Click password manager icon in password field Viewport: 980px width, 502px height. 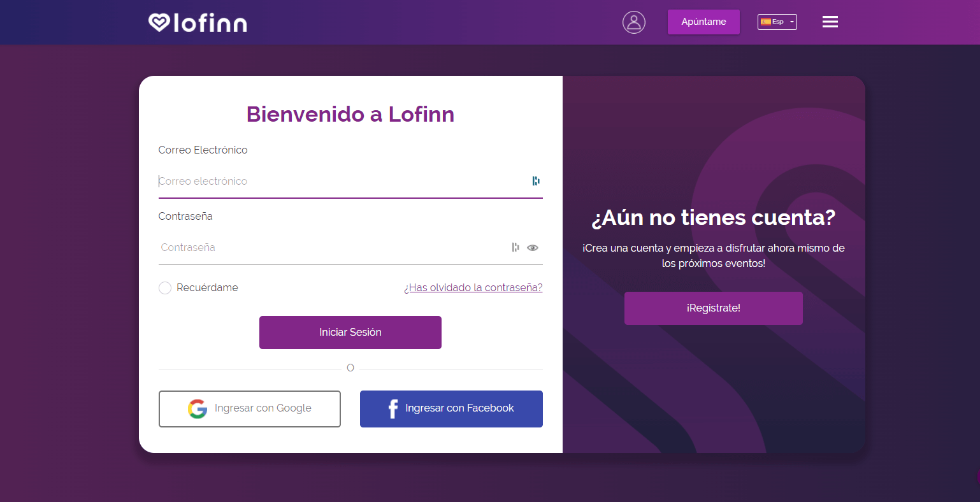click(515, 247)
